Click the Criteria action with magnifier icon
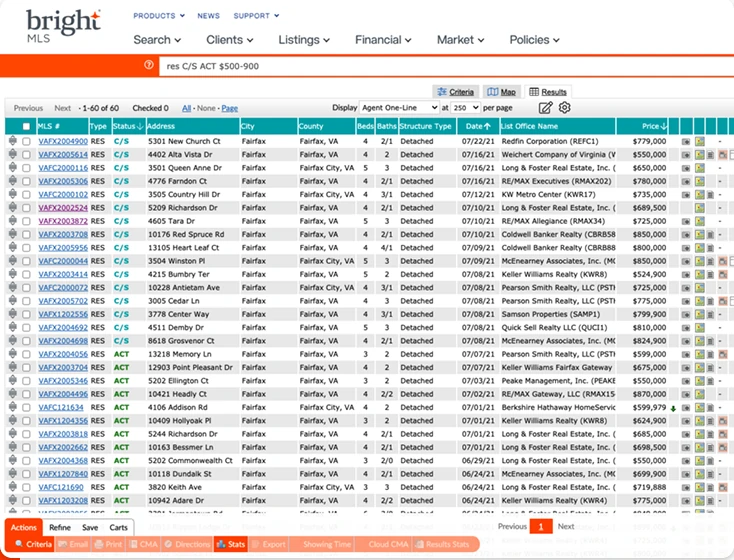734x560 pixels. pos(33,544)
